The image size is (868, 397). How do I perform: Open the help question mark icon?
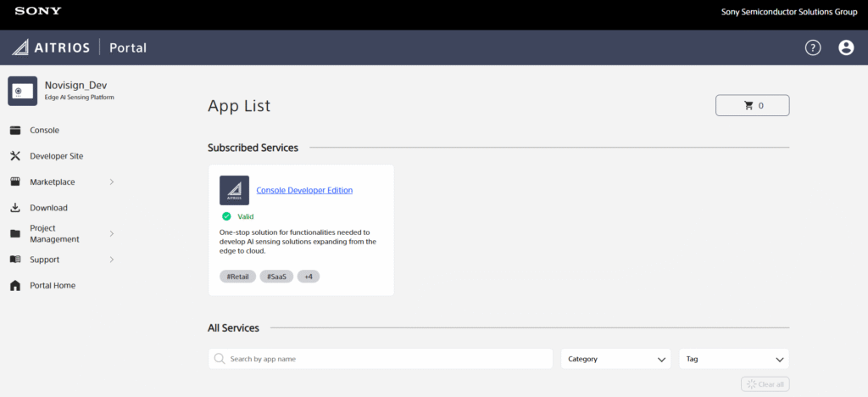click(x=813, y=48)
